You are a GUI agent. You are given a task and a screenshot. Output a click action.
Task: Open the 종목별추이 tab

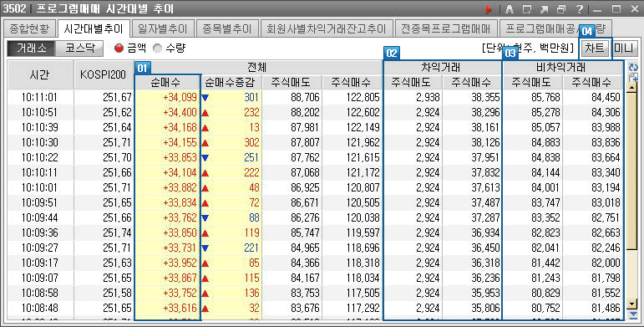227,28
